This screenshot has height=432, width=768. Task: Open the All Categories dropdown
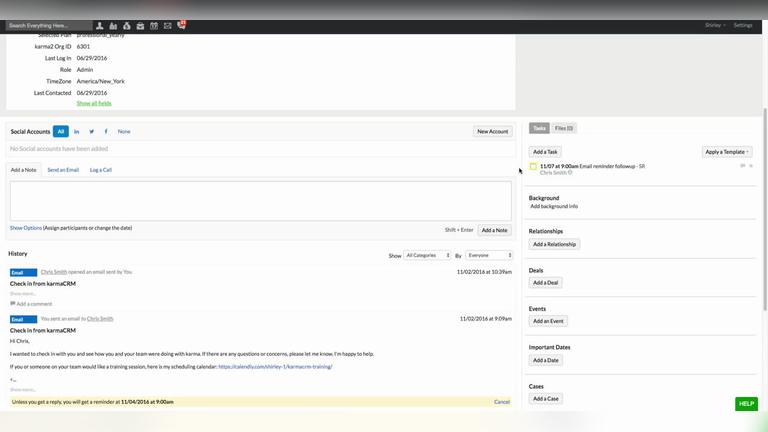click(427, 255)
